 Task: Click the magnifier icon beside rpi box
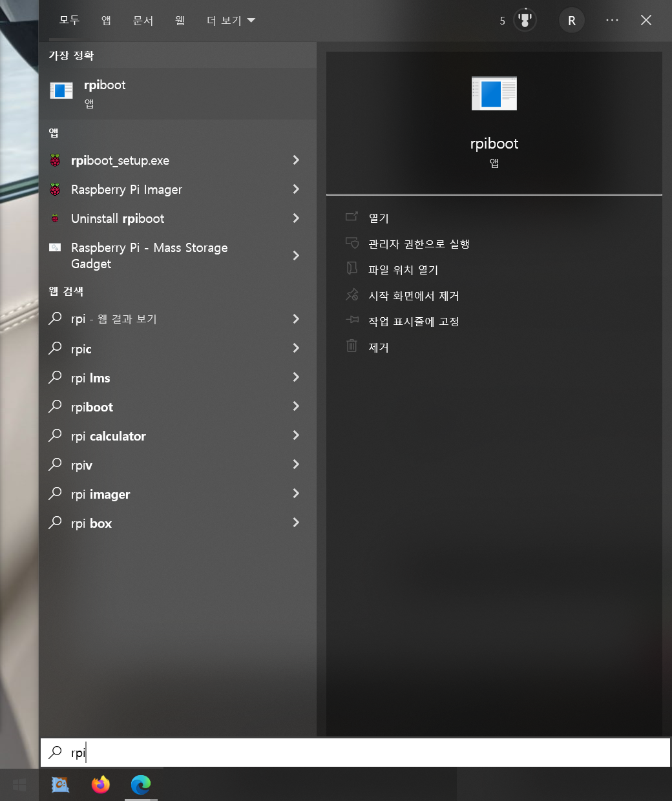(56, 523)
